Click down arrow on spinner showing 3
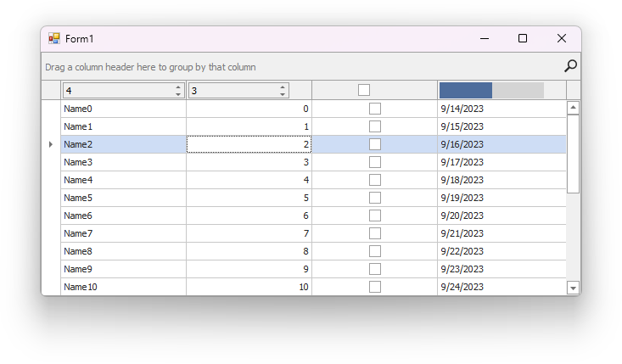 click(283, 94)
